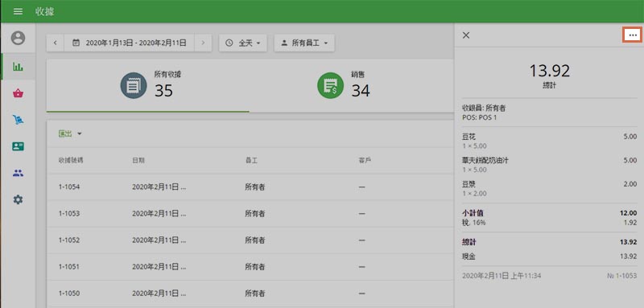Screen dimensions: 644x308
Task: Open the Inventory cart section
Action: (18, 120)
